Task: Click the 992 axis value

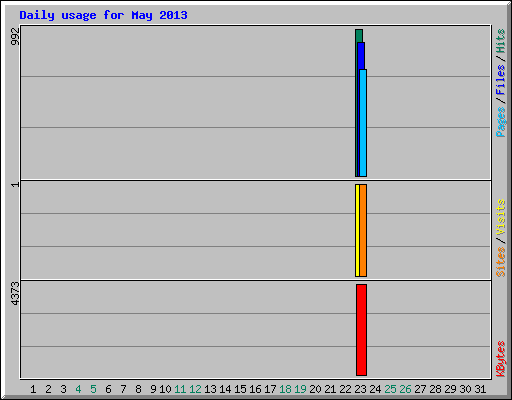Action: (x=15, y=36)
